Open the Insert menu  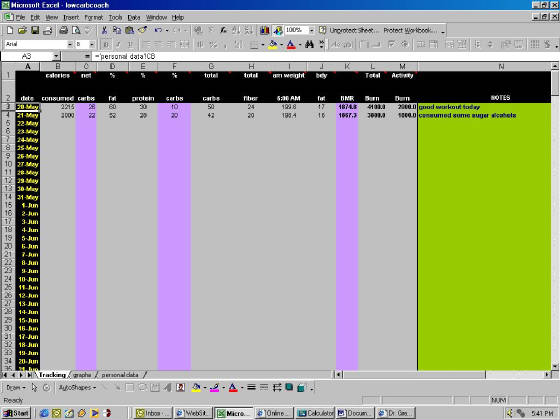71,17
